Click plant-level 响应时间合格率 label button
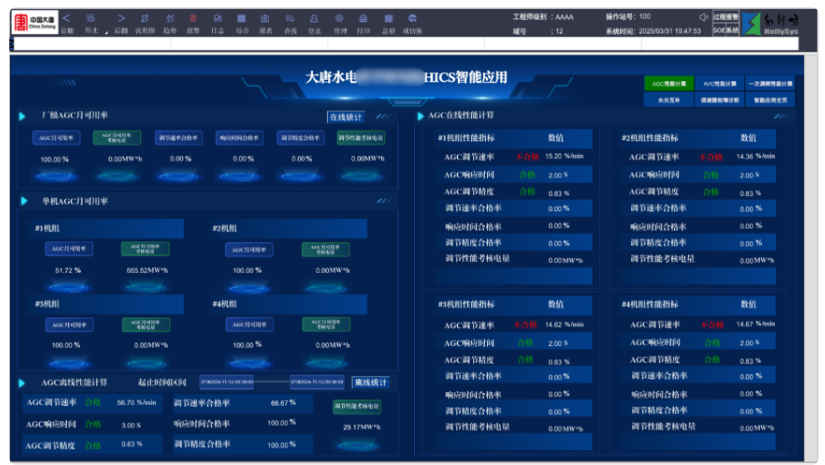The height and width of the screenshot is (465, 825). (x=239, y=138)
